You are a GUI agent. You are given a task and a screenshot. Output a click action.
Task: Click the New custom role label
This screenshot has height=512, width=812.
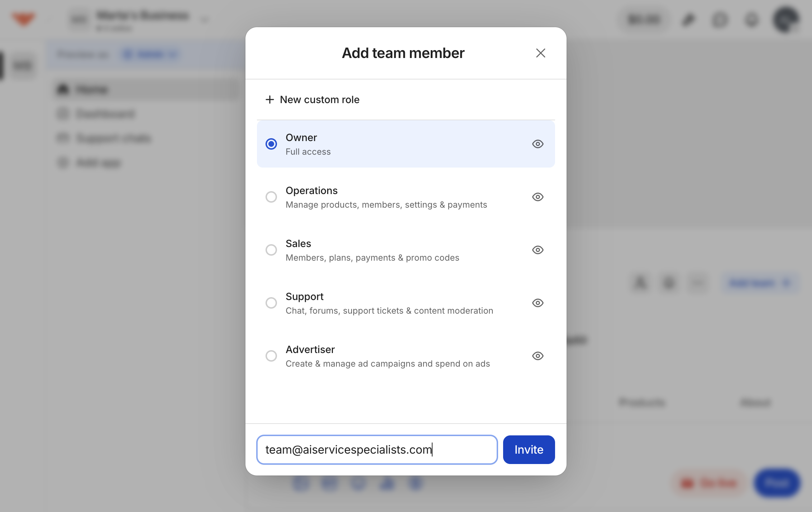(320, 100)
